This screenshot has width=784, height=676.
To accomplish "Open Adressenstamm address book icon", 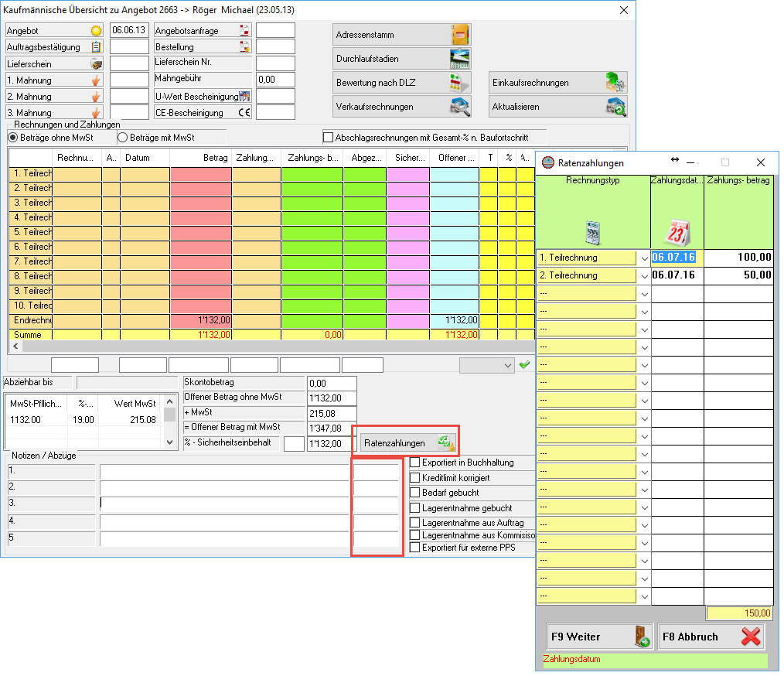I will (460, 35).
